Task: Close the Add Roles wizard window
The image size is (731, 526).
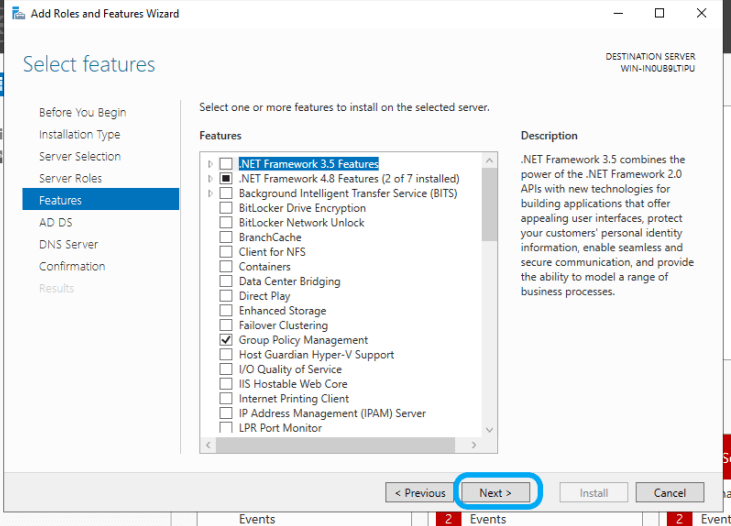Action: [701, 14]
